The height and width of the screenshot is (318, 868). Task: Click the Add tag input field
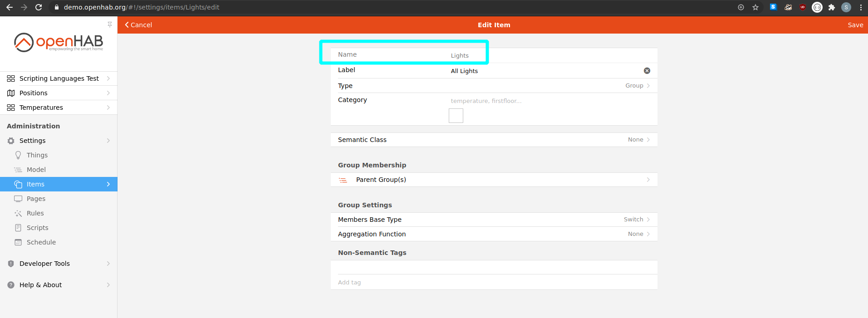tap(494, 282)
